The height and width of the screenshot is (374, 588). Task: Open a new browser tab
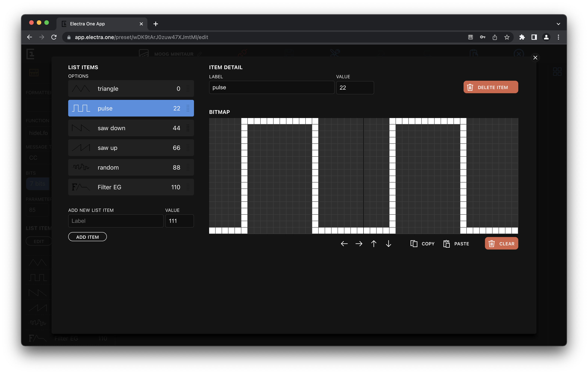(156, 24)
